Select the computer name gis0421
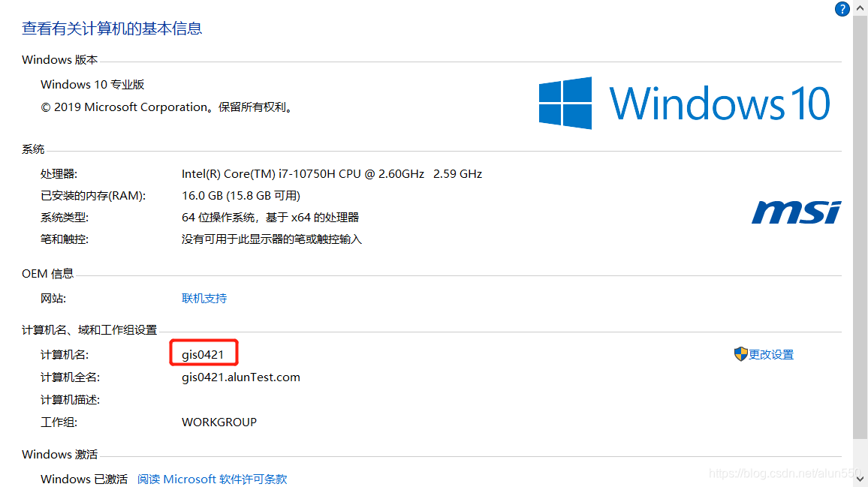This screenshot has width=868, height=487. pyautogui.click(x=203, y=355)
